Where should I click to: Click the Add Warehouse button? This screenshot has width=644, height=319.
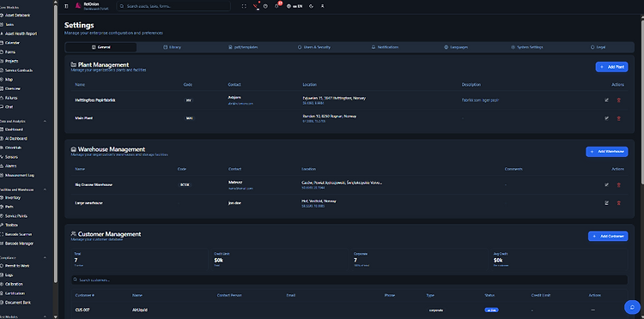(606, 152)
